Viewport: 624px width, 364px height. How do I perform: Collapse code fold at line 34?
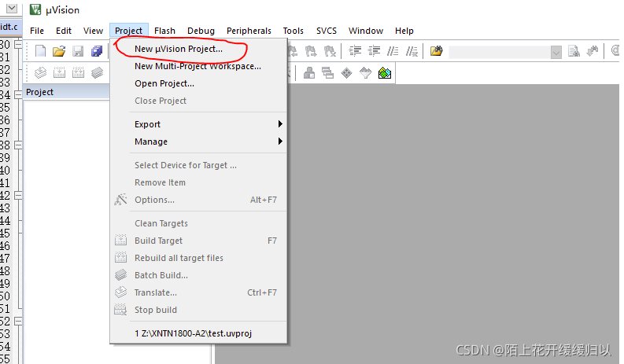[18, 94]
